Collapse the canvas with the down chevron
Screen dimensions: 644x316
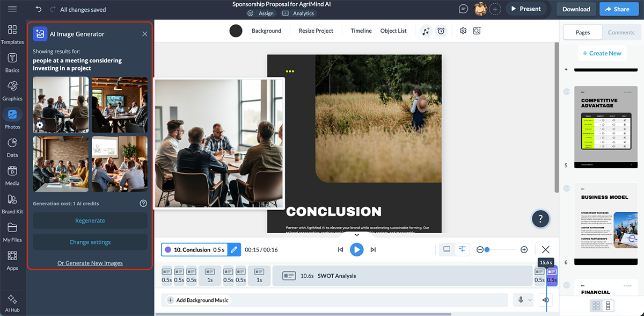pos(356,235)
